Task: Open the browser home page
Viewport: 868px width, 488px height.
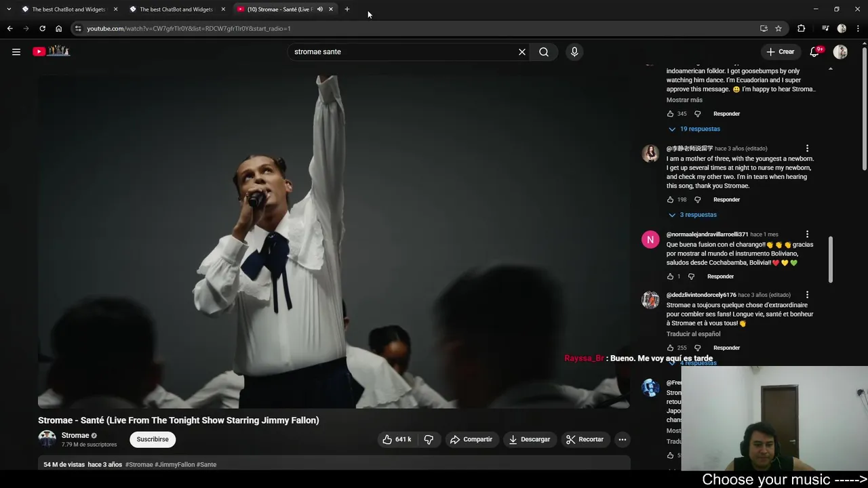Action: pos(59,28)
